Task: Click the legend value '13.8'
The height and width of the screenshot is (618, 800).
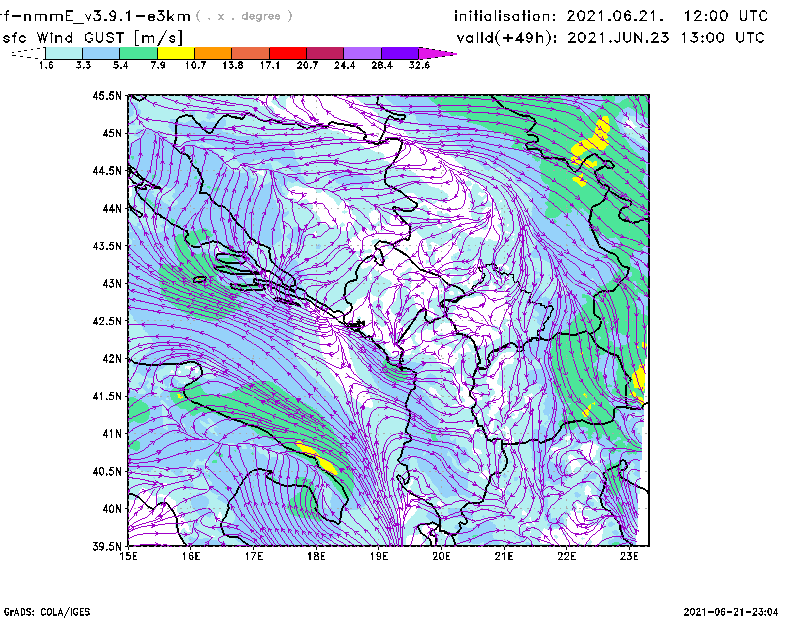Action: 233,65
